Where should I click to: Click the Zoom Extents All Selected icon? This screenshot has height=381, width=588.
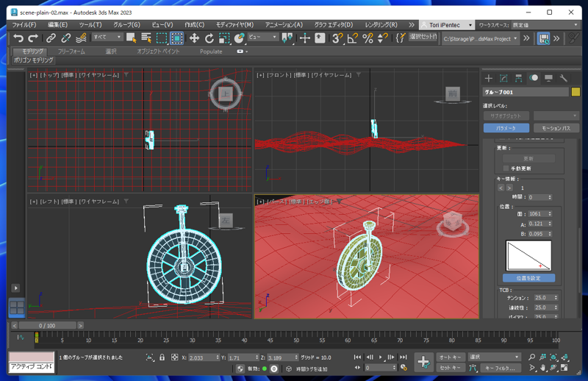(553, 357)
